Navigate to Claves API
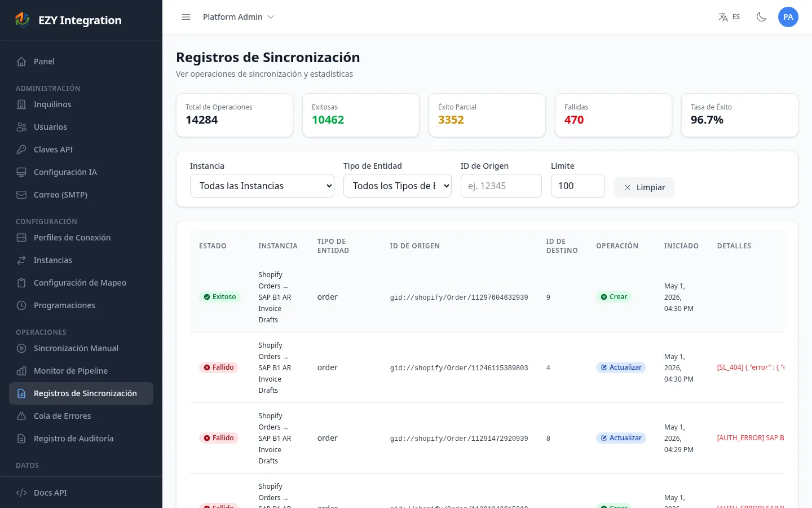Screen dimensions: 812x508 coord(81,150)
